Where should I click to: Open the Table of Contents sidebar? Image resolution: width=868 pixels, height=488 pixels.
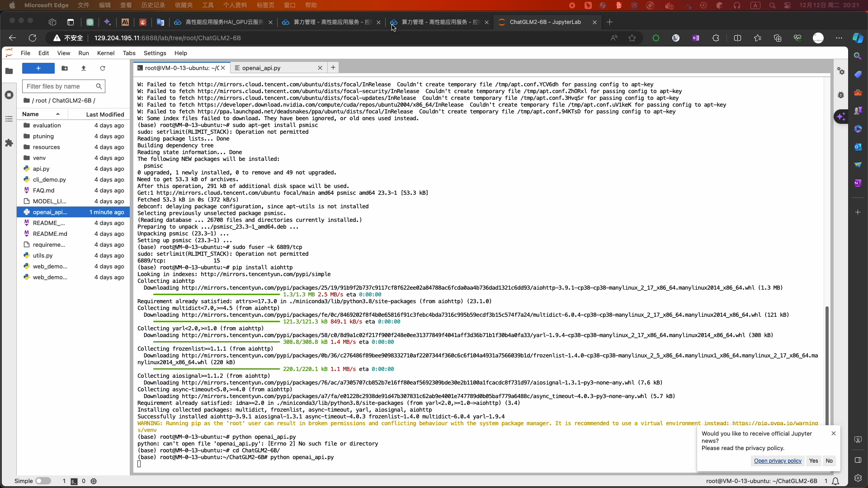pyautogui.click(x=9, y=119)
